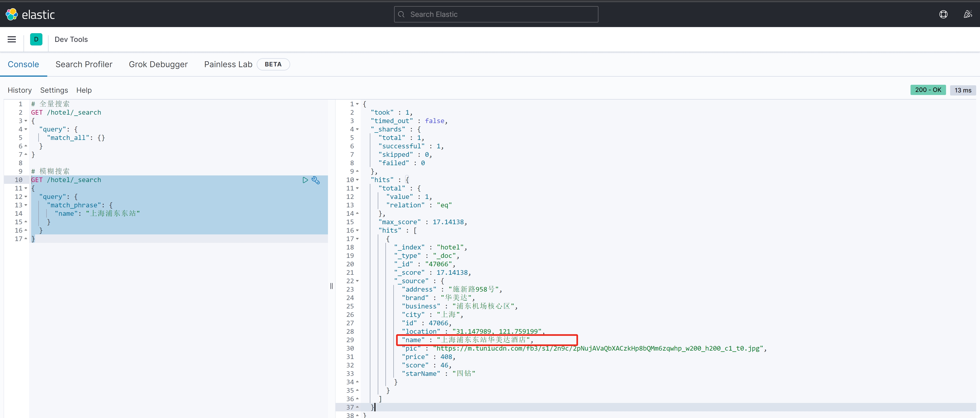Switch to the Search Profiler tab
The height and width of the screenshot is (418, 980).
(x=84, y=64)
